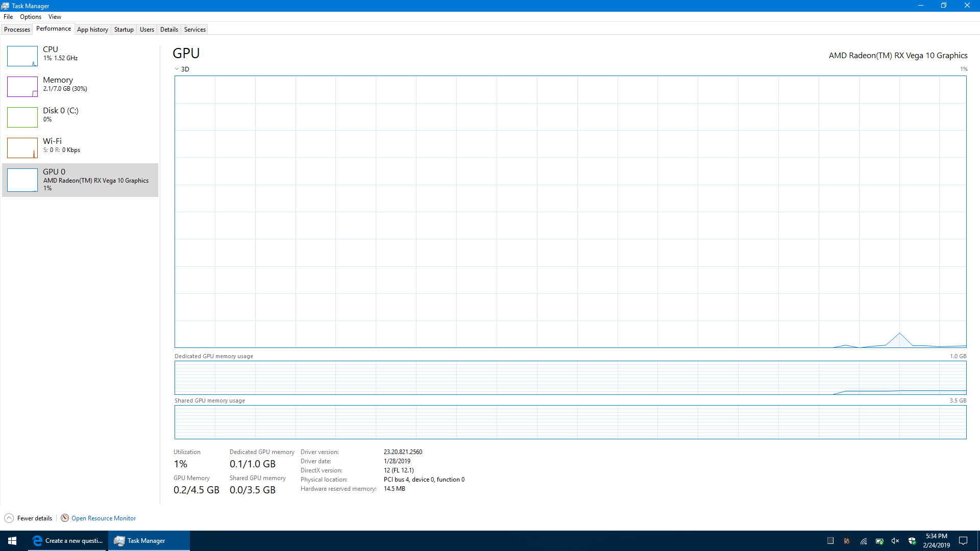Click the Resource Monitor gauge icon
The width and height of the screenshot is (980, 551).
[65, 518]
